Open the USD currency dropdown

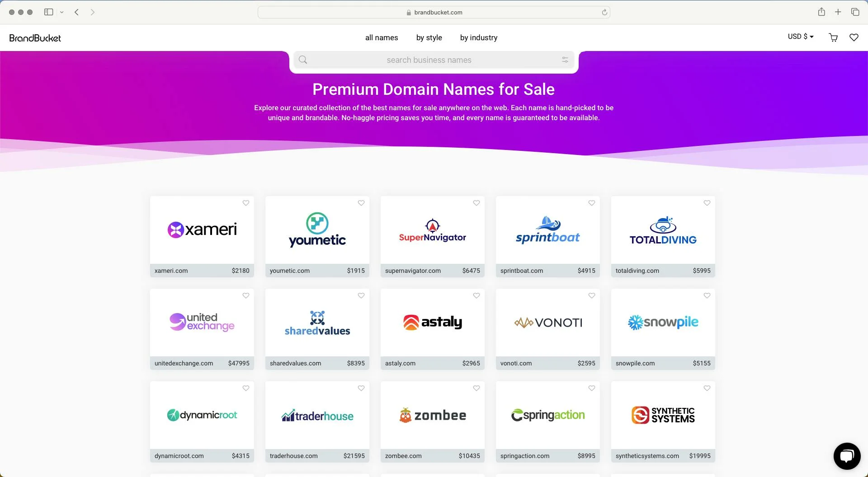pyautogui.click(x=801, y=37)
